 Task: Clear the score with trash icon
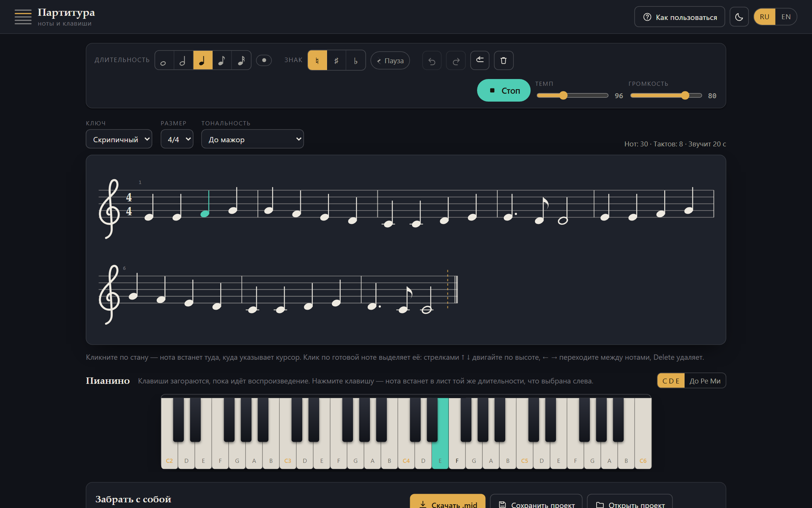[504, 60]
